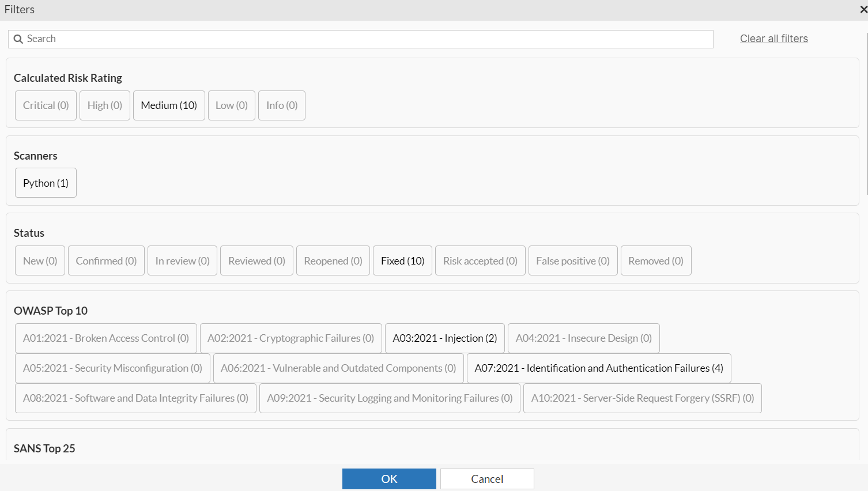Click the search magnifier icon
Image resolution: width=868 pixels, height=491 pixels.
click(x=18, y=39)
